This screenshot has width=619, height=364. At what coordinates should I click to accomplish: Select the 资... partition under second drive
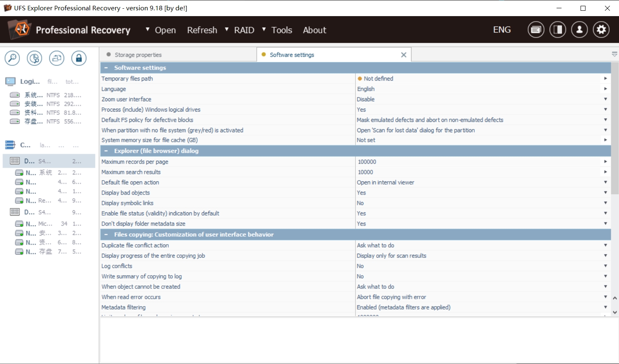pos(48,243)
